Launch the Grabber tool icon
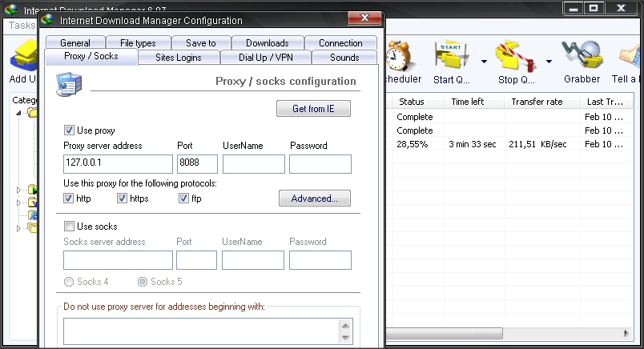Screen dimensions: 644x349 [x=582, y=54]
